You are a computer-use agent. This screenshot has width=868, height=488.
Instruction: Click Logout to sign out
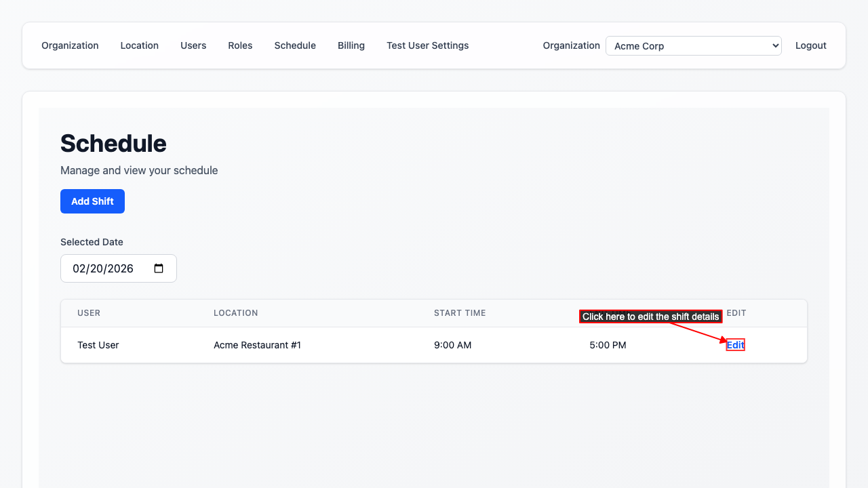click(x=810, y=45)
